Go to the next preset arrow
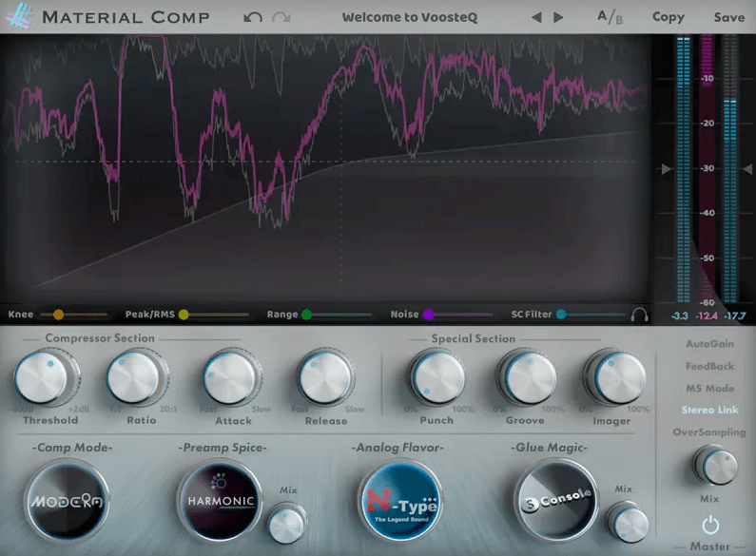Image resolution: width=756 pixels, height=556 pixels. [558, 17]
